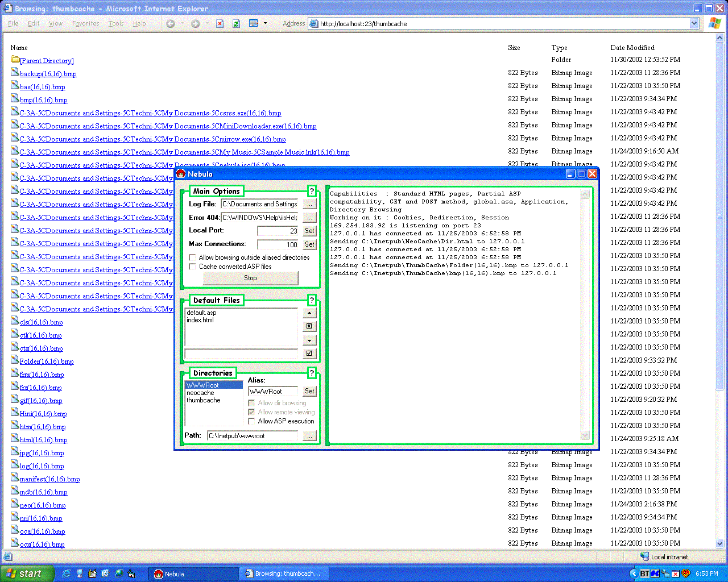The width and height of the screenshot is (728, 582).
Task: Click the IE Stop toolbar icon
Action: pos(220,23)
